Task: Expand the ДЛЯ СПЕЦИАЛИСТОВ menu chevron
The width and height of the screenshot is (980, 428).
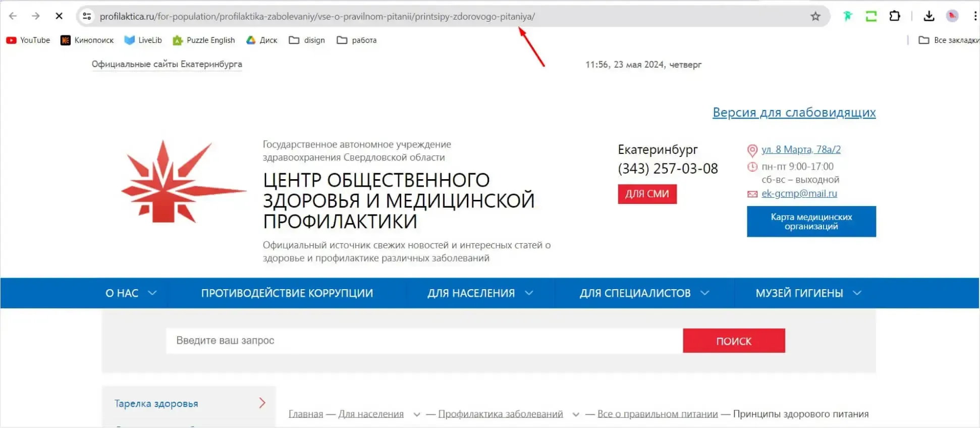Action: pos(705,293)
